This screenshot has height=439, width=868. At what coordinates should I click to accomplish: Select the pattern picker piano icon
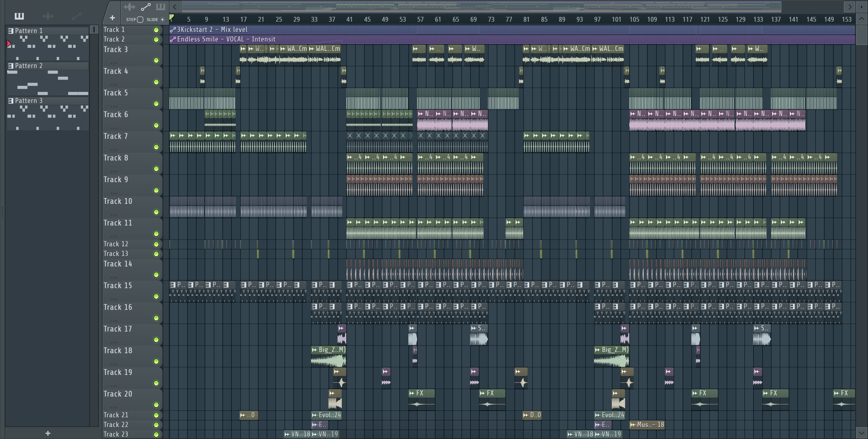[x=19, y=16]
